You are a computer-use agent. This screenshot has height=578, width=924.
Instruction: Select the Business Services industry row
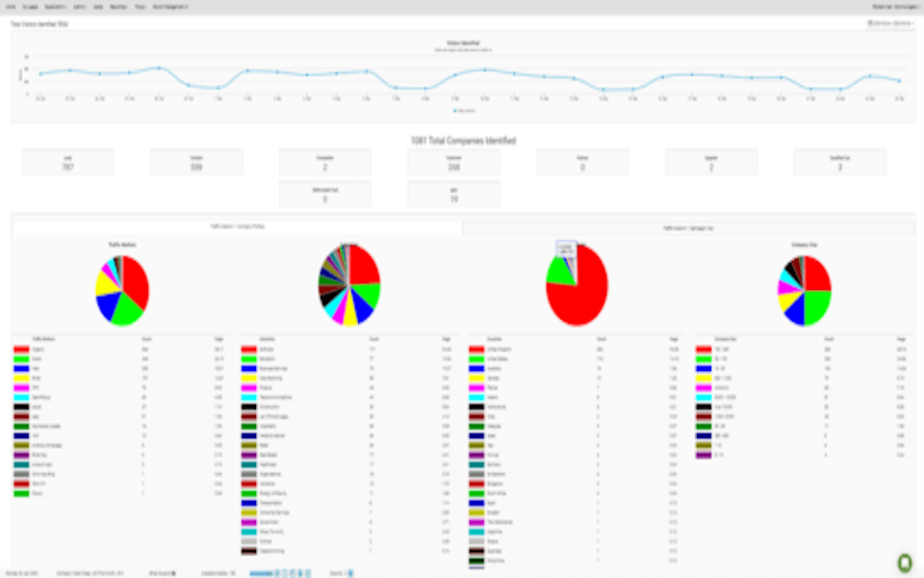pyautogui.click(x=349, y=369)
